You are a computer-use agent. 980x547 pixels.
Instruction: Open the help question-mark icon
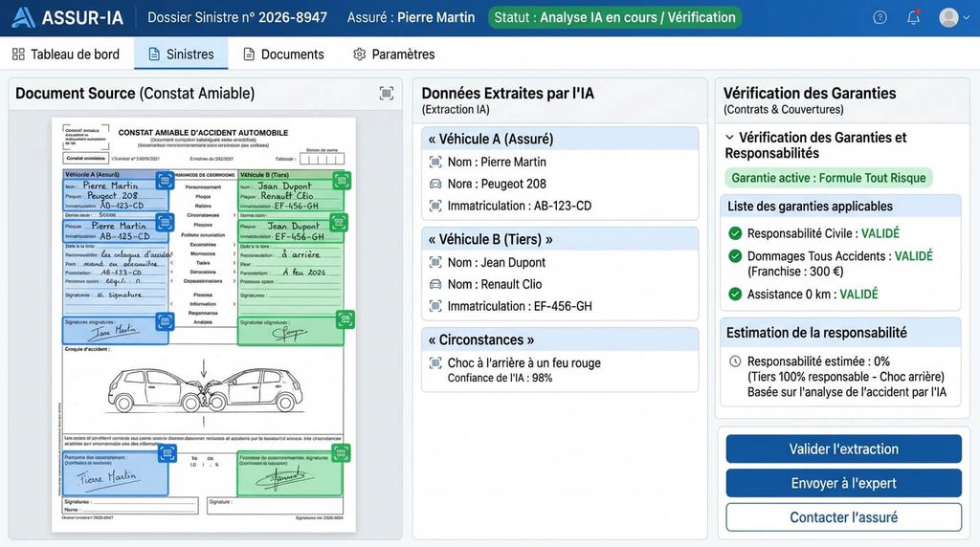(880, 17)
